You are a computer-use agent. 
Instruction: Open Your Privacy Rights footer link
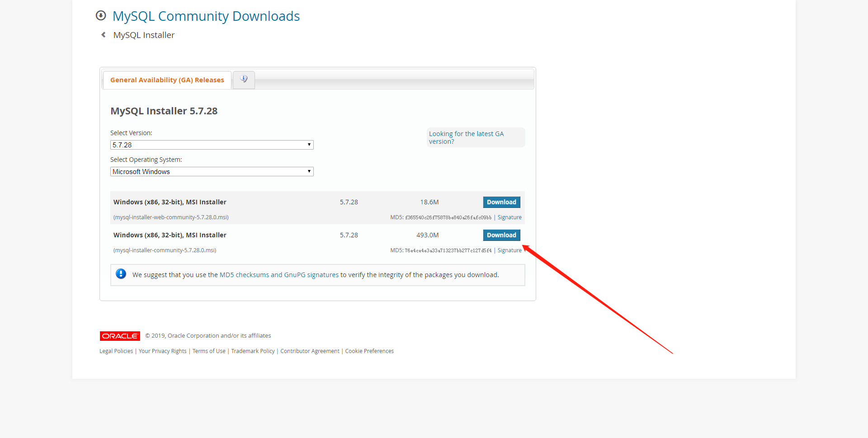tap(163, 351)
